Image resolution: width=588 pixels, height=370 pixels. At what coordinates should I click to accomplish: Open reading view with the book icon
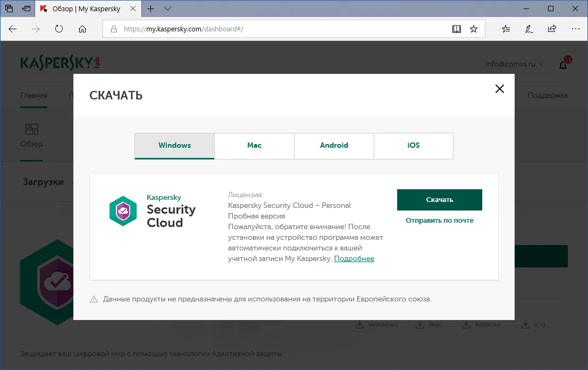coord(456,29)
